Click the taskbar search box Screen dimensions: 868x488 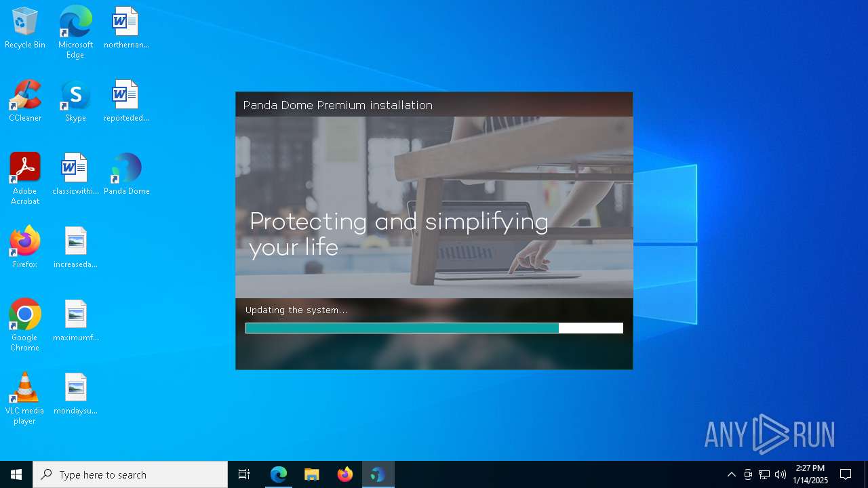(130, 474)
